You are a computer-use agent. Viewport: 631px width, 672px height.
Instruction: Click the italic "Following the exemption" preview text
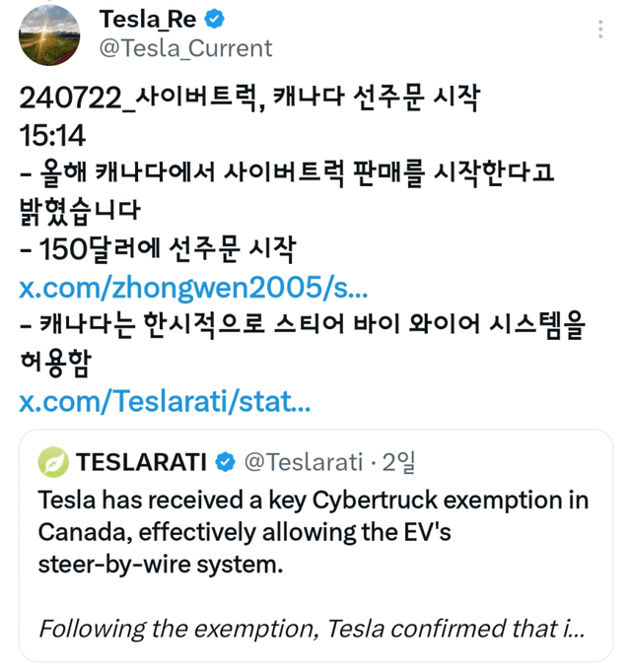(x=313, y=628)
